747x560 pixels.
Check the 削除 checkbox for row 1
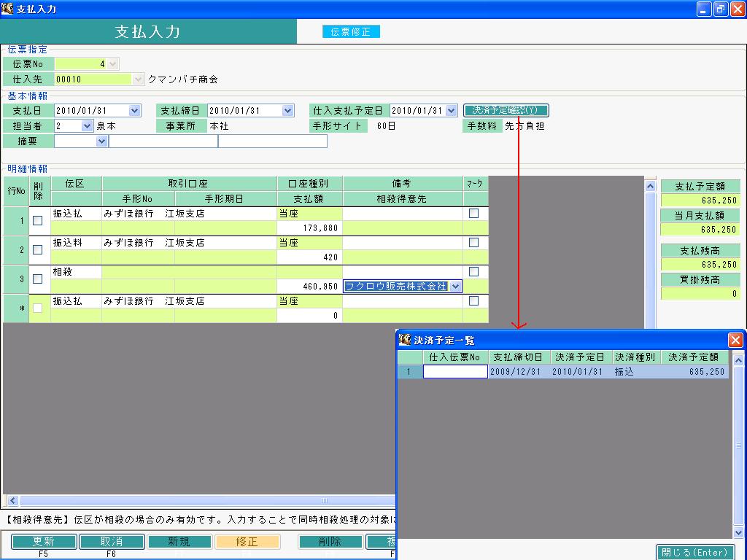tap(38, 220)
